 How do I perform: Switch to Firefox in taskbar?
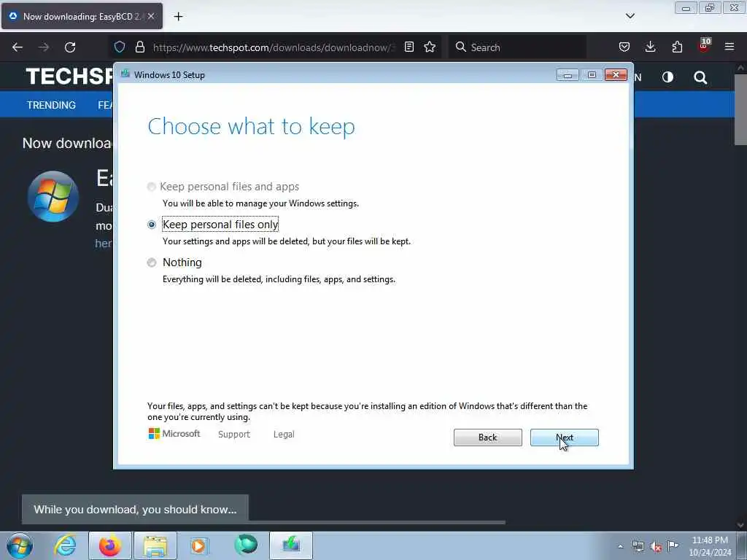coord(110,545)
